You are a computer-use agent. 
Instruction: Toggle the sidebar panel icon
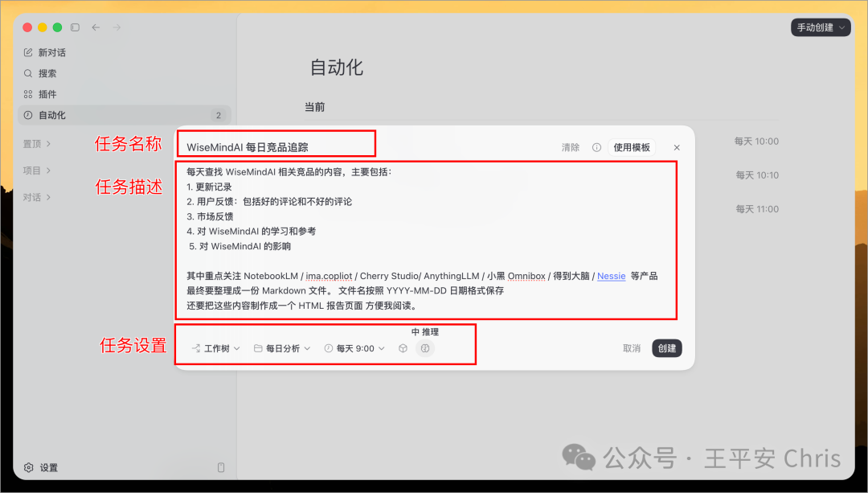click(76, 27)
